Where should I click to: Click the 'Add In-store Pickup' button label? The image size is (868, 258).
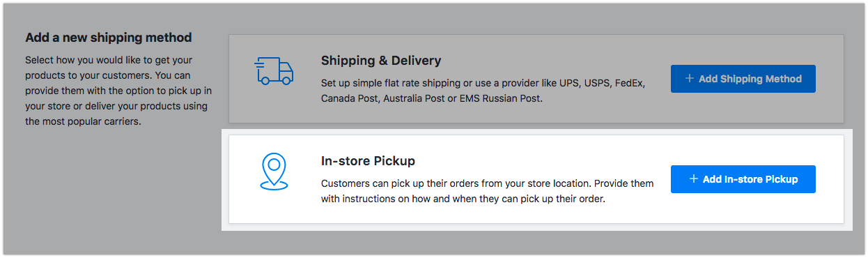(750, 179)
